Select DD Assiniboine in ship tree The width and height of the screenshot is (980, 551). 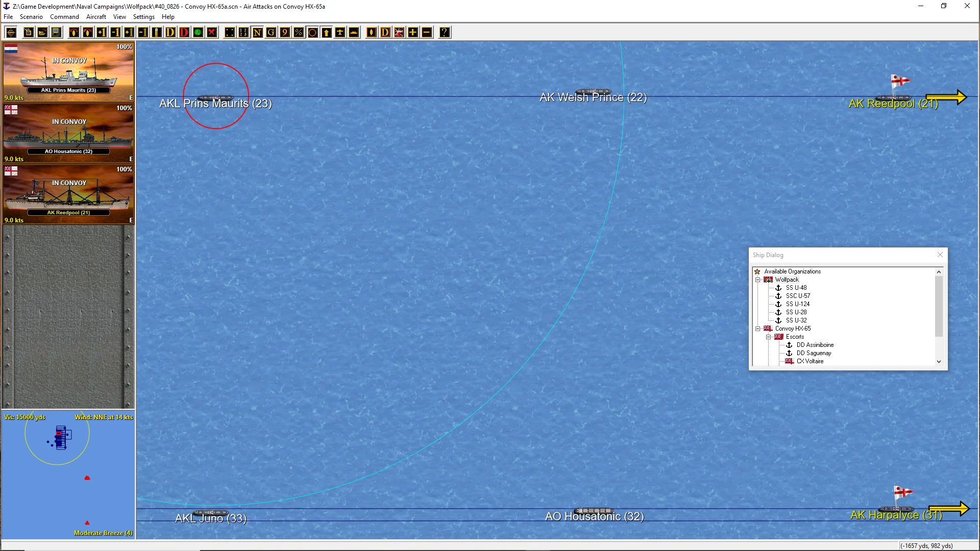815,345
